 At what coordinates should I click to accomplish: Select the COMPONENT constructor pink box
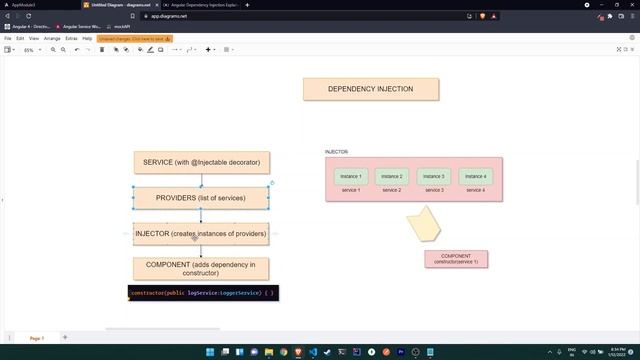456,259
